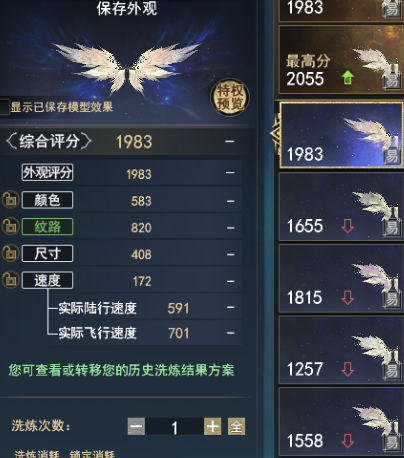Select the green 纹路 attribute tag

(x=47, y=227)
